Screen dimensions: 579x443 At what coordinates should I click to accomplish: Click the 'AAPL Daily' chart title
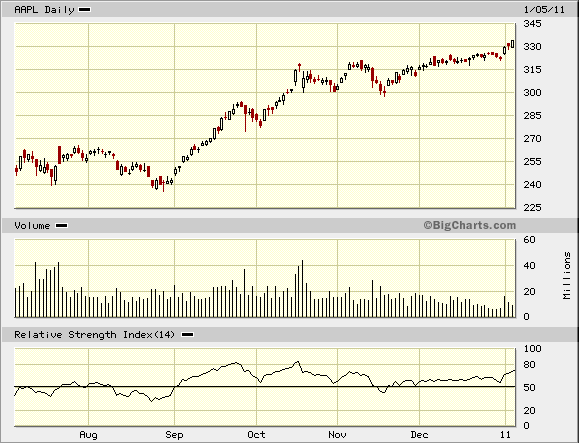click(44, 10)
